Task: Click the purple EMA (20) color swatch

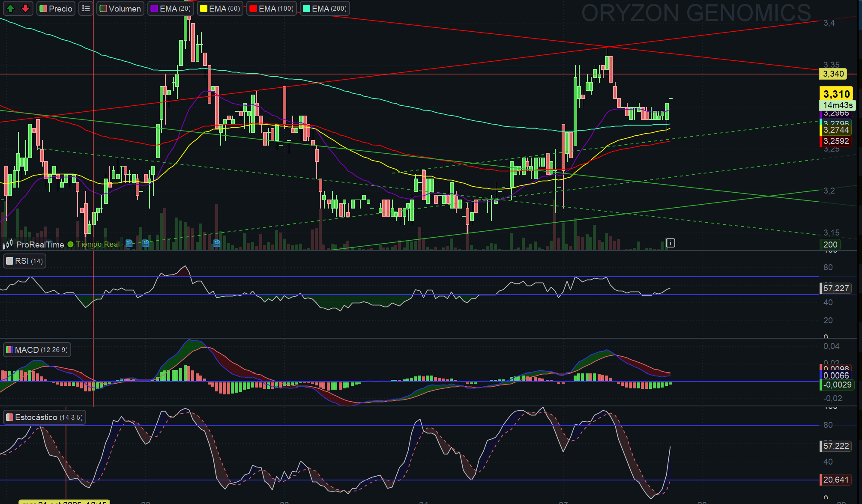Action: [154, 9]
